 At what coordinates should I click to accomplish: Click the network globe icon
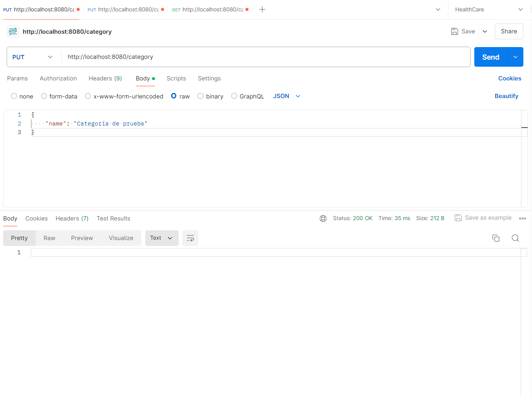(x=323, y=219)
